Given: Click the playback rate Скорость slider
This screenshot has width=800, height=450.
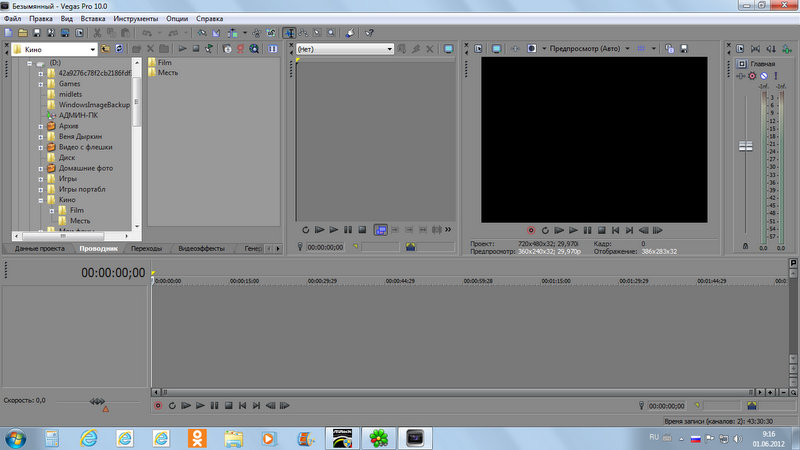Looking at the screenshot, I should coord(97,402).
